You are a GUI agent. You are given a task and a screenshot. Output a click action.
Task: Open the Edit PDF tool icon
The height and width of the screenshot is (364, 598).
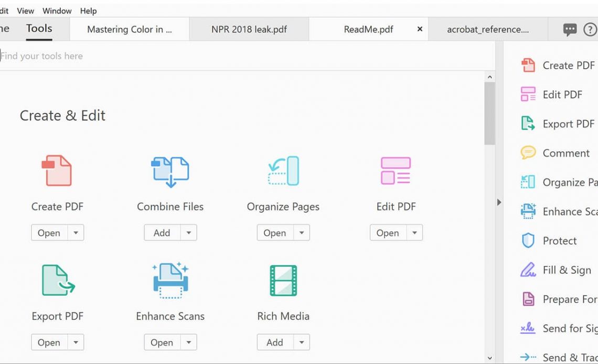point(396,171)
